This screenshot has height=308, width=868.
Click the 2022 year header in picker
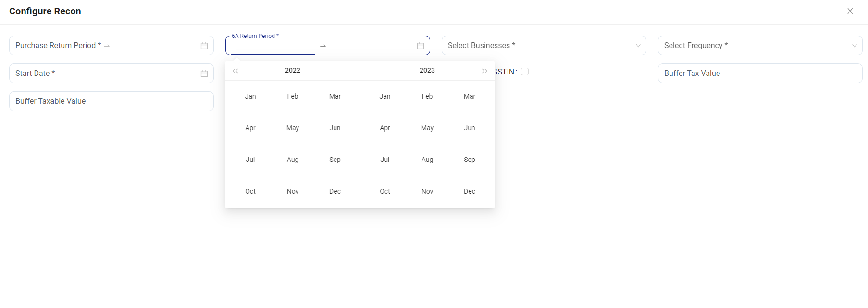[x=292, y=70]
